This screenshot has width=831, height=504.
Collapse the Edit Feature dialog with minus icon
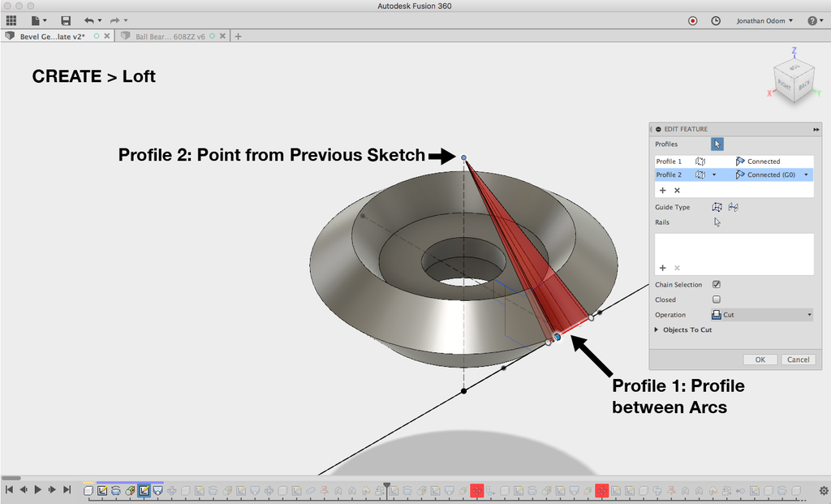658,129
